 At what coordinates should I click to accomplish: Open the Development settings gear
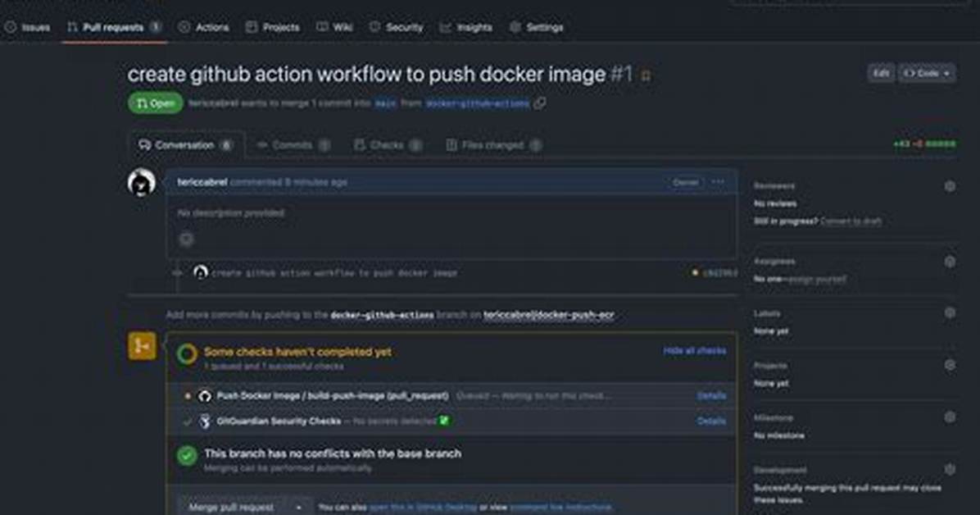pos(950,469)
